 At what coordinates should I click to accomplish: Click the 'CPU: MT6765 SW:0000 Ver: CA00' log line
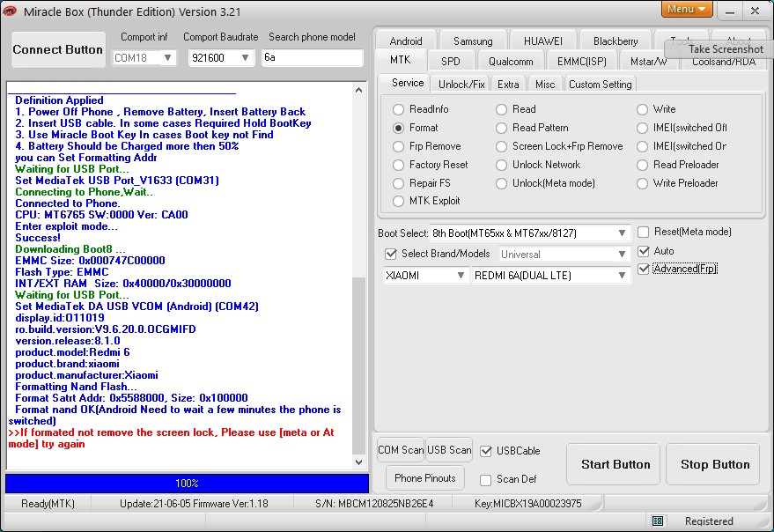pyautogui.click(x=101, y=215)
